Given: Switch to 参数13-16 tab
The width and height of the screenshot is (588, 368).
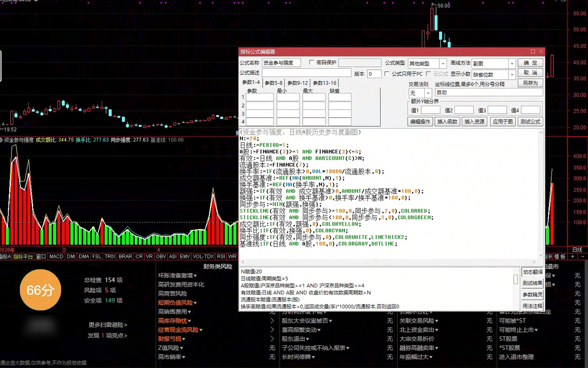Looking at the screenshot, I should pos(325,83).
